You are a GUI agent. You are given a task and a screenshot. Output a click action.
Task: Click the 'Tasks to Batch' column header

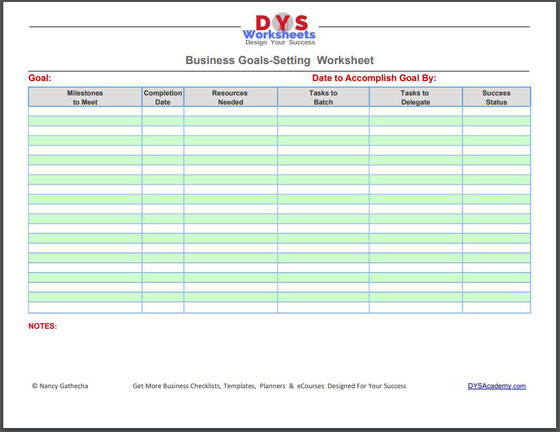click(x=323, y=97)
